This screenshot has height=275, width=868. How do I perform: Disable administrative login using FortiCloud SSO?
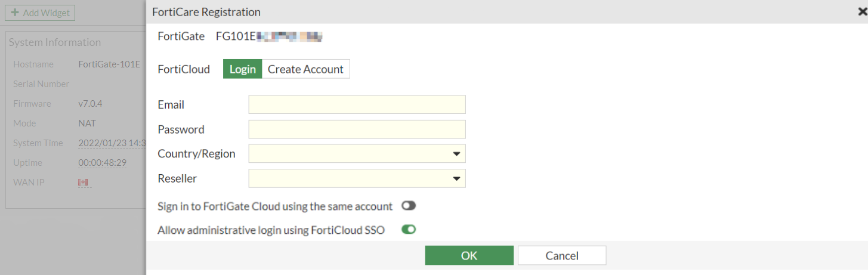(408, 229)
